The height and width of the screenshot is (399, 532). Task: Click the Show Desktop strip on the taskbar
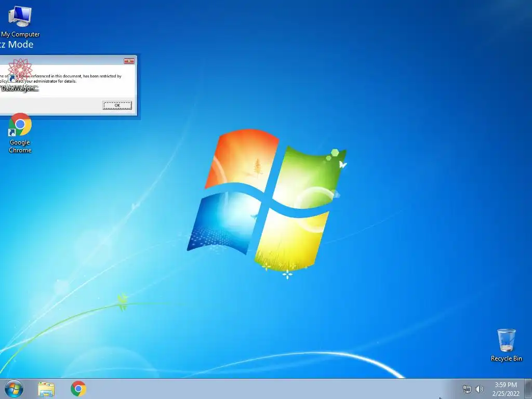tap(528, 389)
